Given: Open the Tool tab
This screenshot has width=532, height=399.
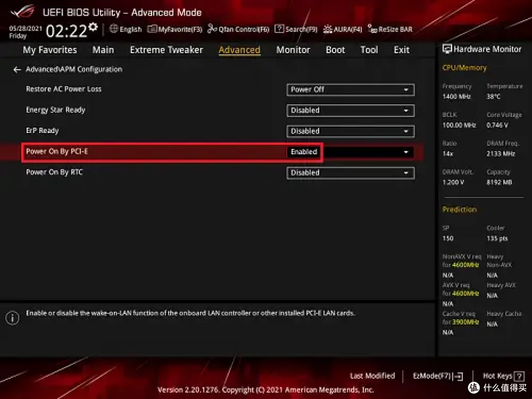Looking at the screenshot, I should click(369, 50).
